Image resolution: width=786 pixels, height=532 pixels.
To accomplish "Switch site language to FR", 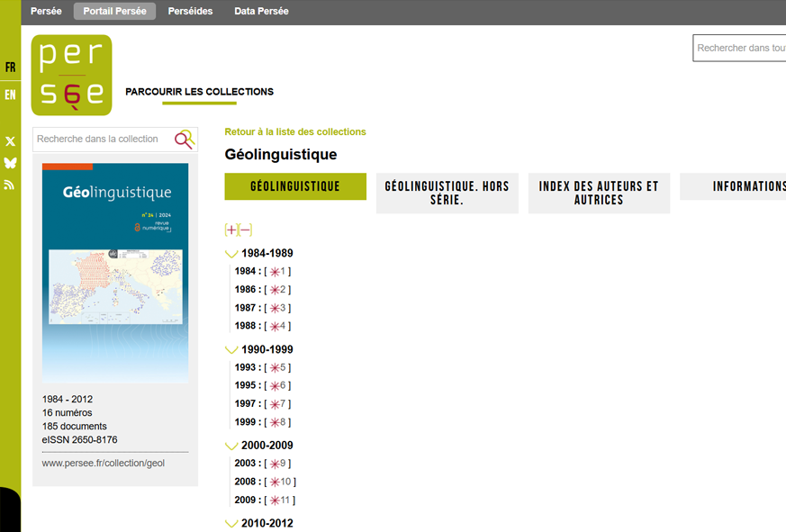I will (11, 68).
